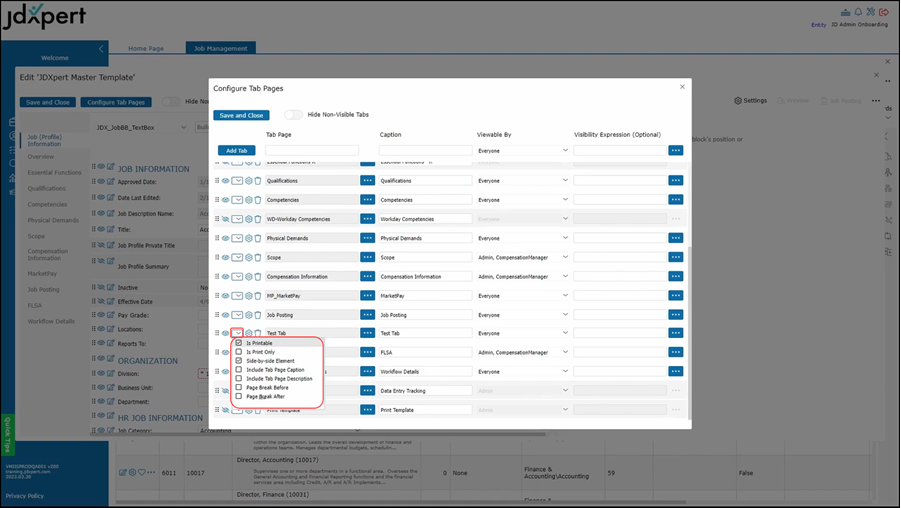
Task: Click the ellipsis button beside the Test Tab page field
Action: pos(368,334)
